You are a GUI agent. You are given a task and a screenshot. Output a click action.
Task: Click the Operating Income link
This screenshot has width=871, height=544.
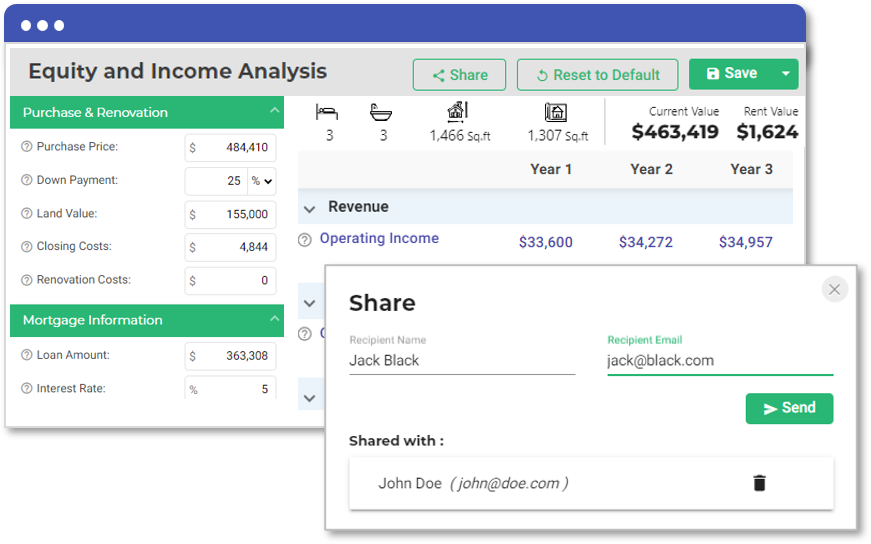[x=379, y=238]
